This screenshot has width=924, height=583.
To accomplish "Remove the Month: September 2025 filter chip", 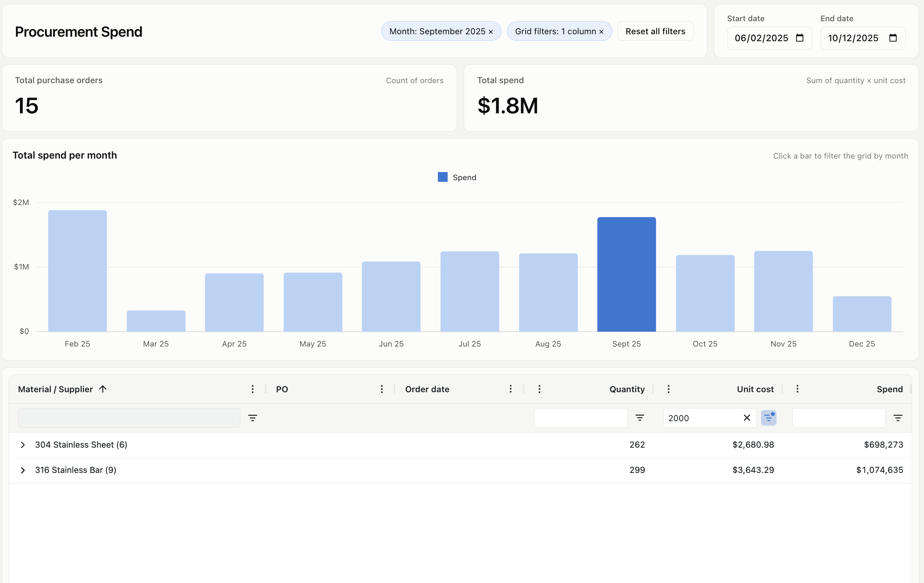I will pyautogui.click(x=491, y=32).
